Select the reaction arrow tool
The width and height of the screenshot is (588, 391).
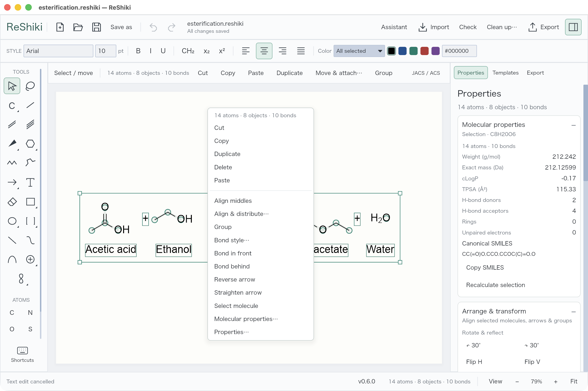tap(12, 182)
